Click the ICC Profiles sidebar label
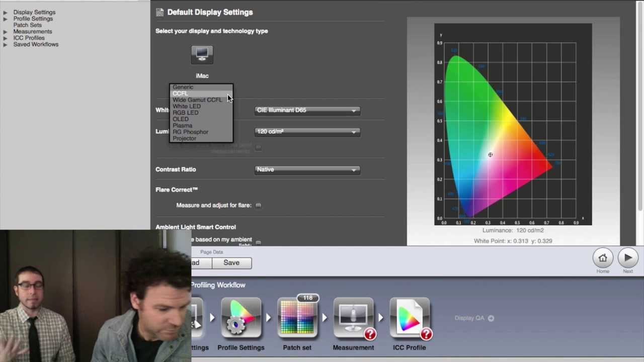The height and width of the screenshot is (362, 644). click(x=29, y=38)
